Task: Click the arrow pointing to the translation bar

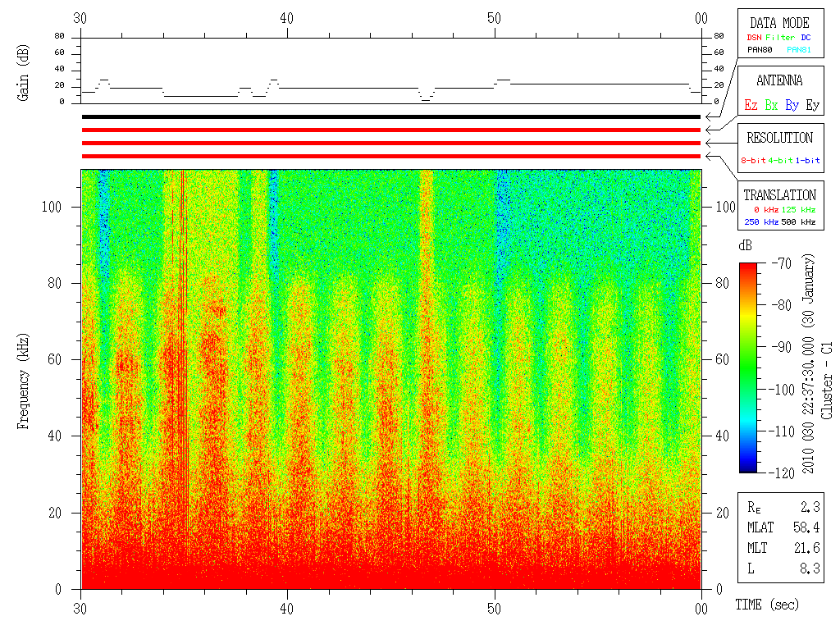Action: [x=713, y=156]
